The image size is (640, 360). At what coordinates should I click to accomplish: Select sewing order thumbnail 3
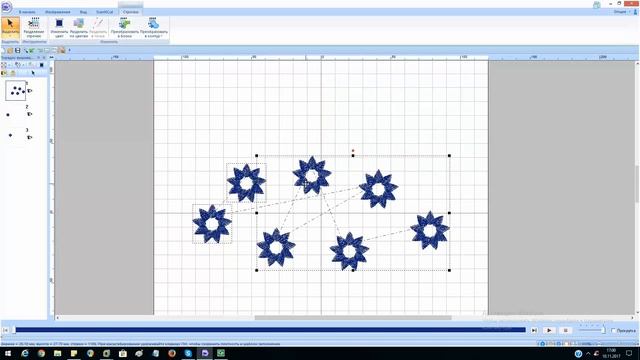[x=11, y=135]
